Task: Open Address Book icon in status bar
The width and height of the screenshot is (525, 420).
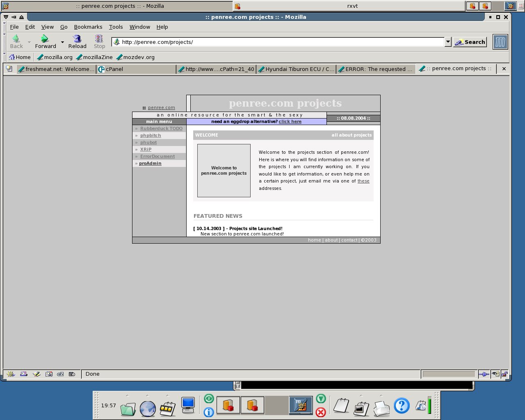Action: [x=49, y=374]
